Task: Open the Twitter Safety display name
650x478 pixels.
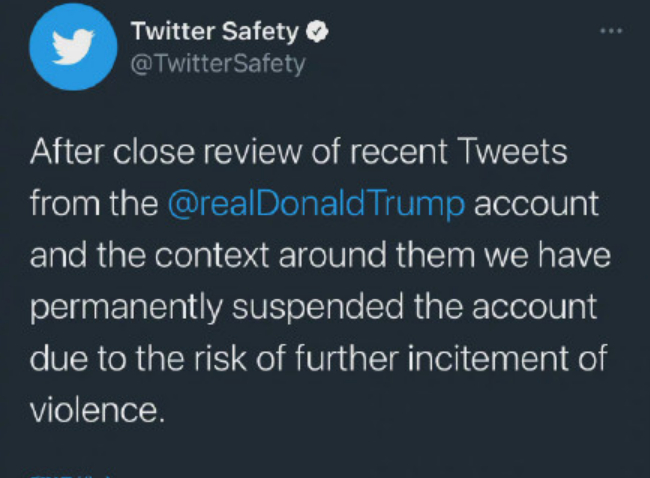Action: [x=214, y=32]
